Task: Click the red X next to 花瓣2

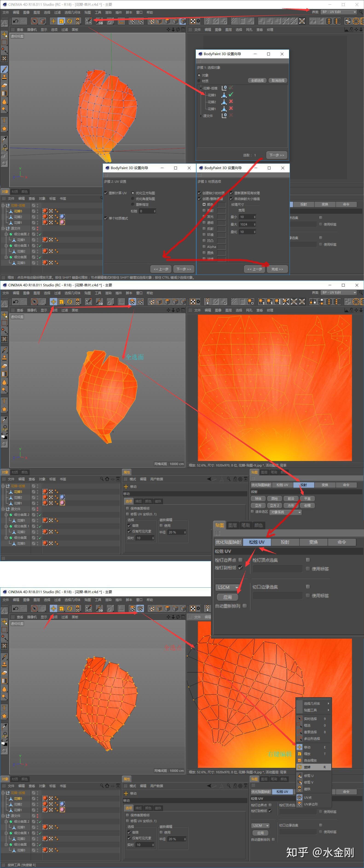Action: tap(231, 101)
